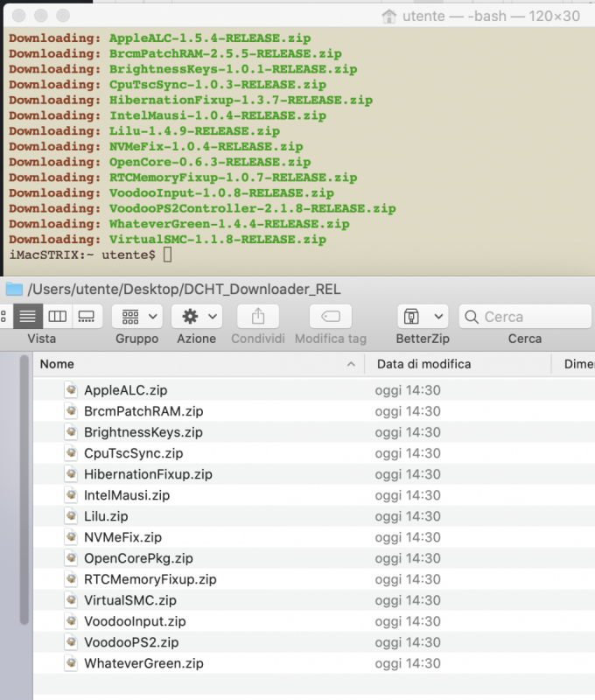The image size is (595, 700).
Task: Select CpuTscSync.zip file icon
Action: pos(71,452)
